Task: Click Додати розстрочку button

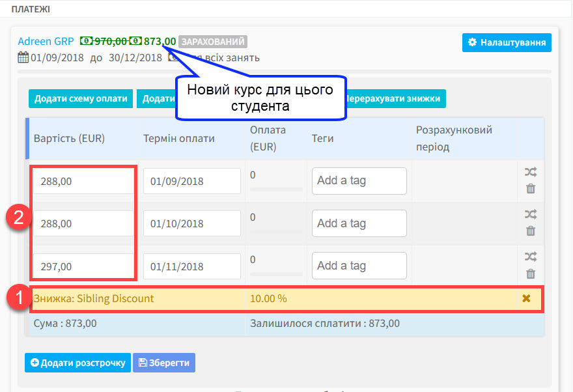Action: (77, 363)
